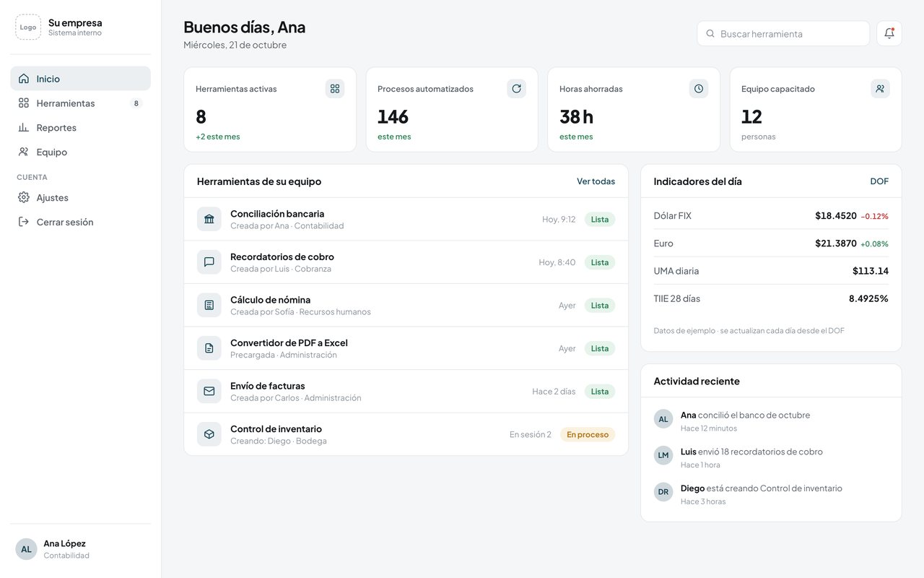Focus the Buscar herramienta search field

[x=783, y=33]
